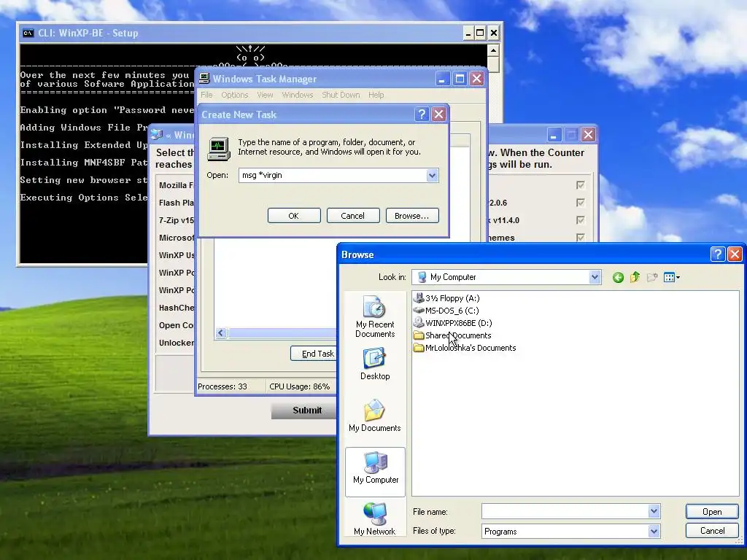Screen dimensions: 747x560
Task: Select the 3½ Floppy (A:) drive
Action: pos(446,298)
